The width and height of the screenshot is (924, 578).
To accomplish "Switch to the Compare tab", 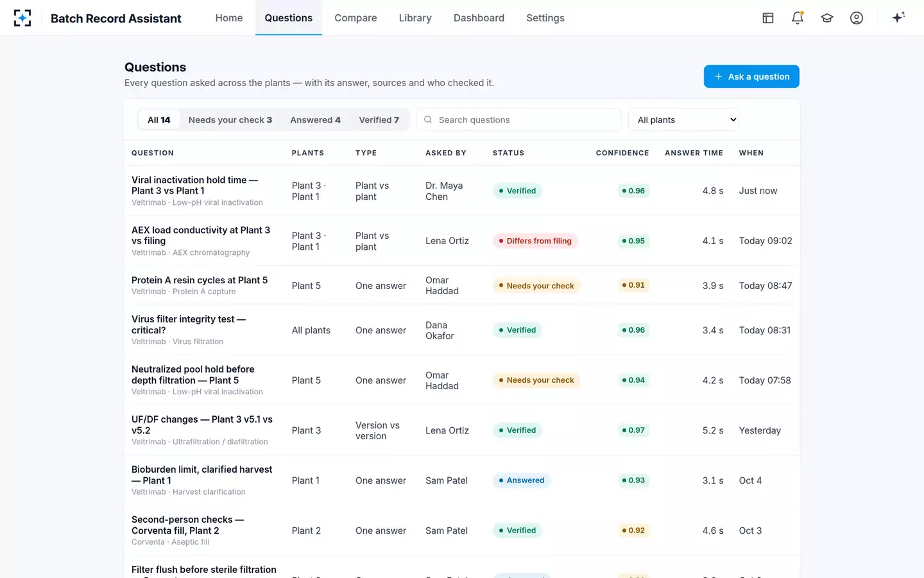I will coord(355,18).
